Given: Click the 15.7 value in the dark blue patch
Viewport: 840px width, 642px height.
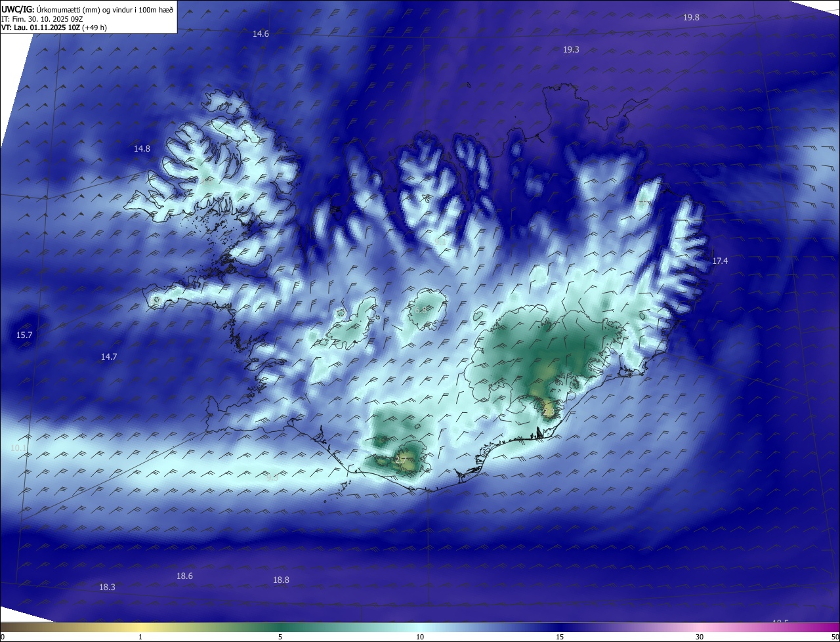Looking at the screenshot, I should [24, 335].
